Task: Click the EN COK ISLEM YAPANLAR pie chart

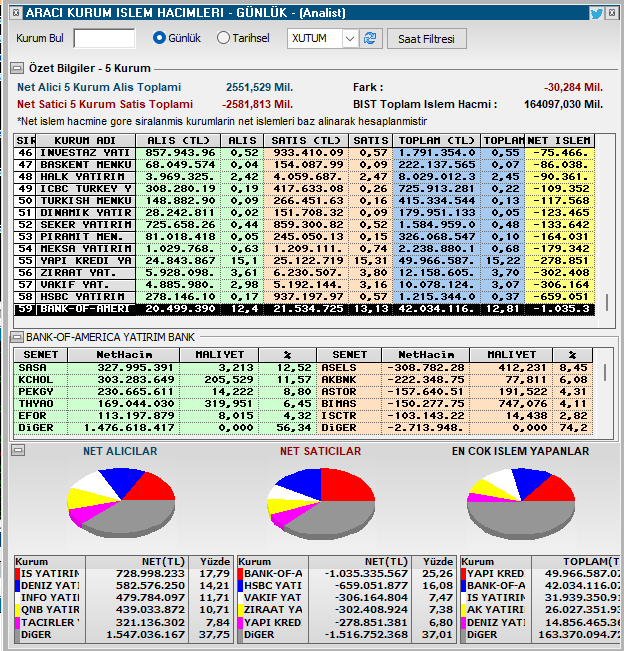Action: (520, 497)
